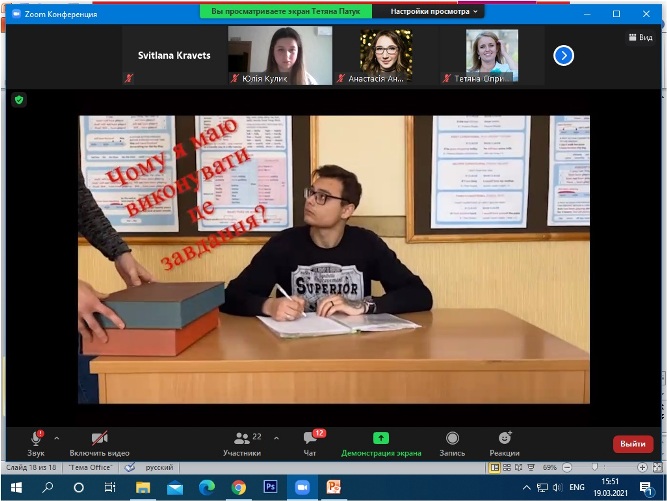667x501 pixels.
Task: Open the Чат chat panel
Action: coord(309,441)
